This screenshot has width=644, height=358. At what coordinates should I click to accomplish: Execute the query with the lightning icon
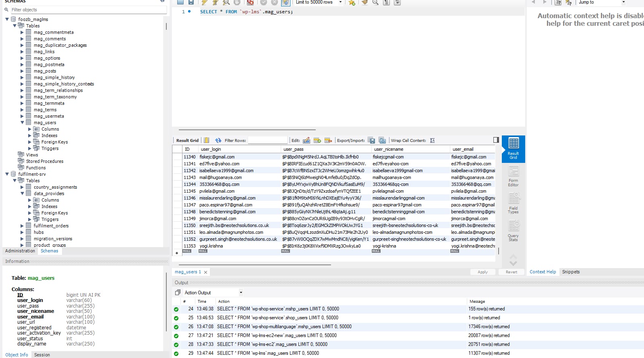pyautogui.click(x=204, y=2)
